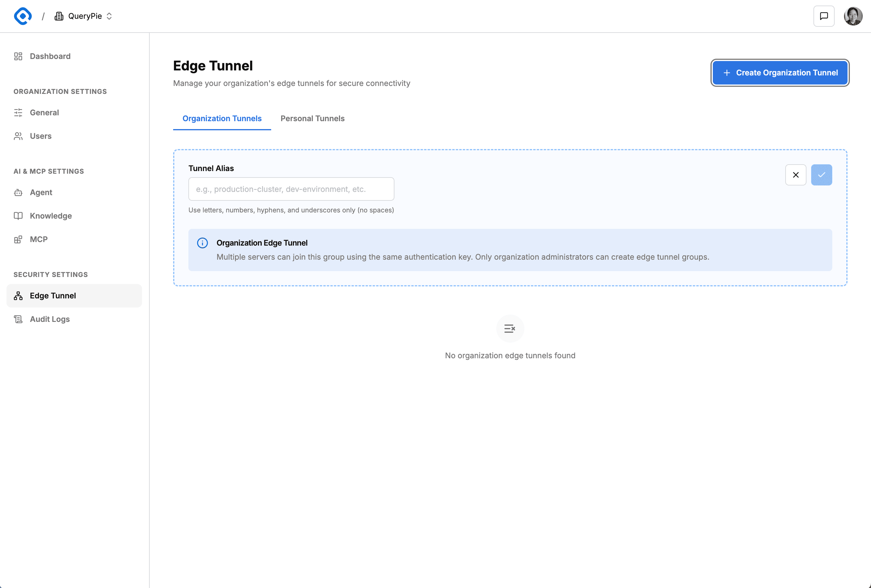Confirm tunnel alias with checkmark button
The width and height of the screenshot is (871, 588).
click(821, 175)
